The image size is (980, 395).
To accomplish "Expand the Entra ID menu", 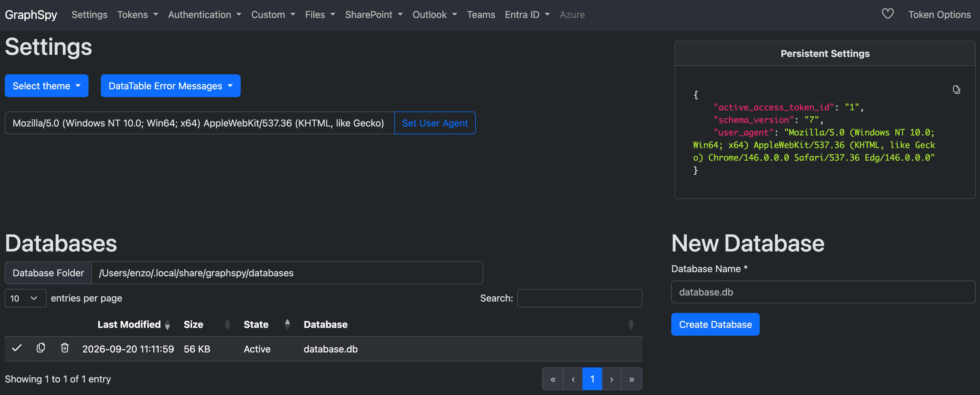I will [527, 14].
